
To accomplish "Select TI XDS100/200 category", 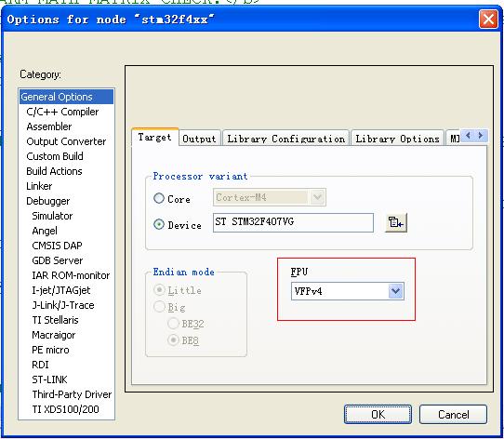I will click(x=65, y=409).
